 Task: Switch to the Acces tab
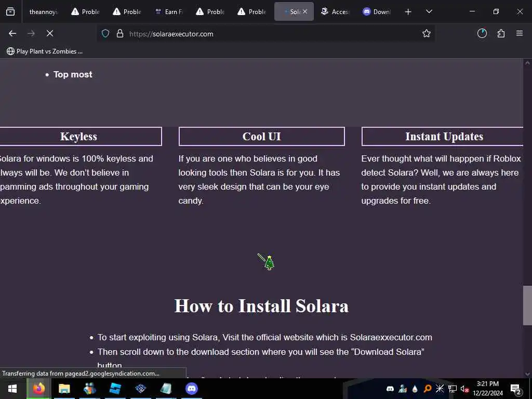pos(335,11)
